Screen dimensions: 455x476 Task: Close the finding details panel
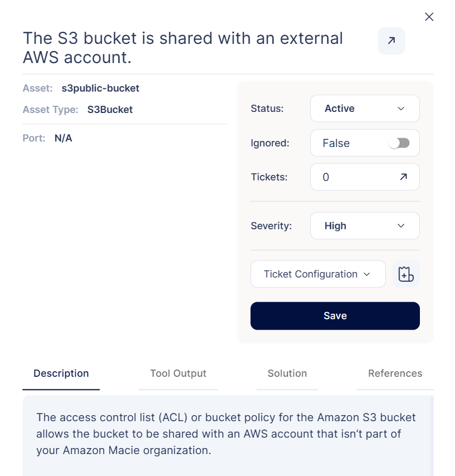429,16
